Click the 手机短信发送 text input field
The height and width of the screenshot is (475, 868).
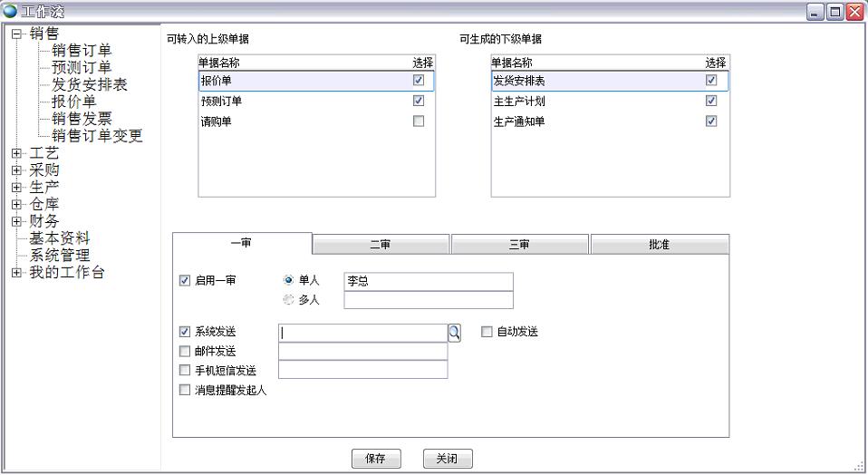pyautogui.click(x=362, y=370)
